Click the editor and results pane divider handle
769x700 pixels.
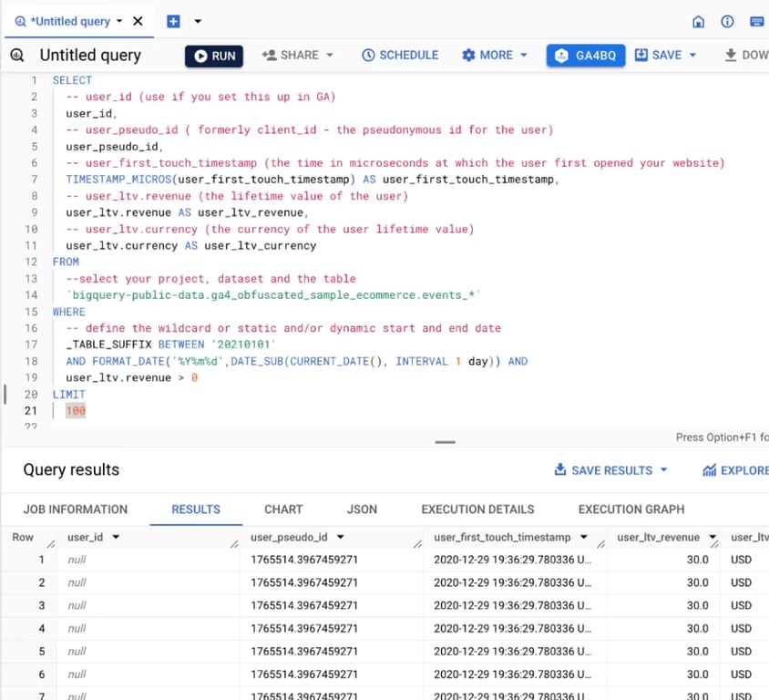click(445, 442)
